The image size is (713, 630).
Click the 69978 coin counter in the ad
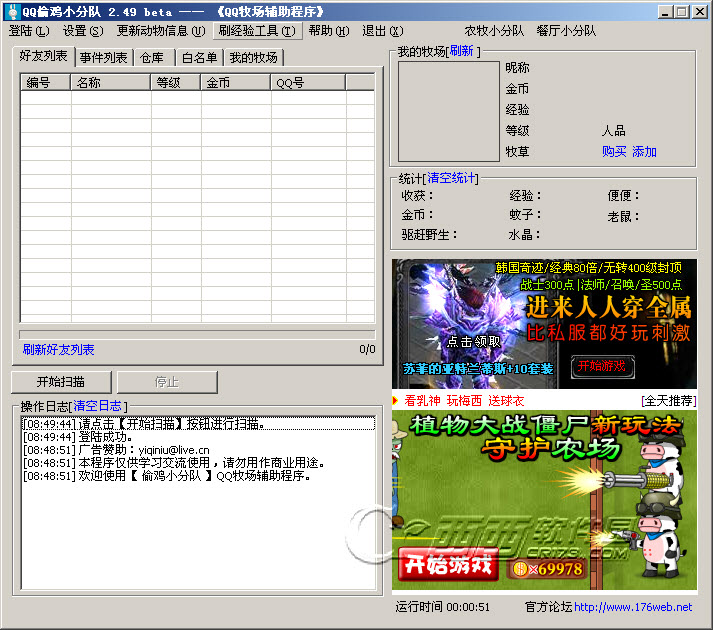pos(547,569)
